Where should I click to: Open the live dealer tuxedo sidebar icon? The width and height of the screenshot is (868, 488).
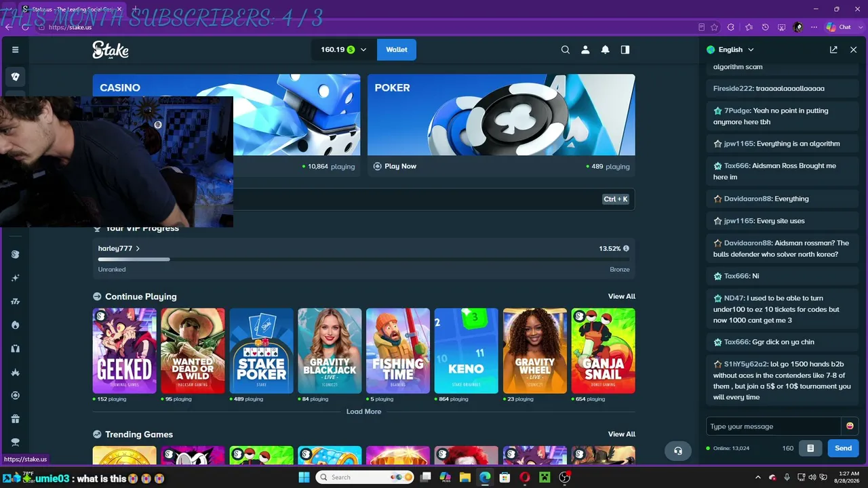point(15,348)
